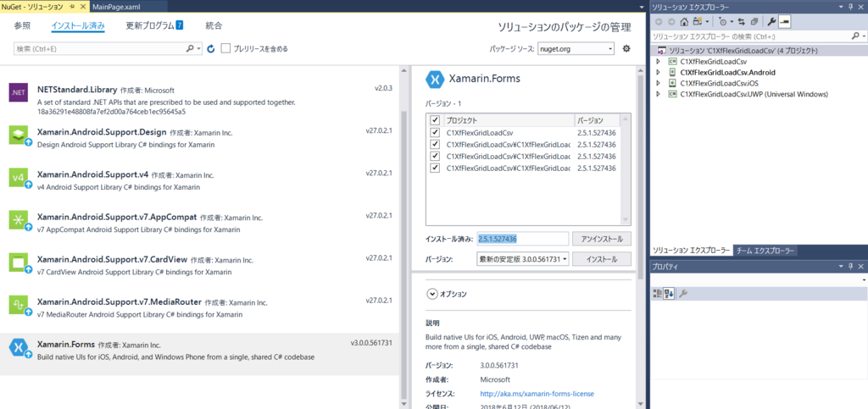Open the Properties panel object selector dropdown
Screen dimensions: 868x409
pos(864,280)
